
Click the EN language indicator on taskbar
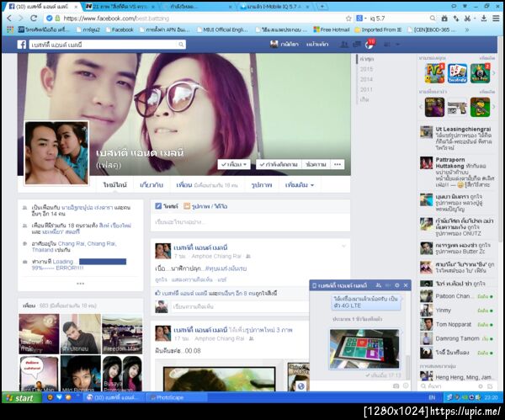432,397
